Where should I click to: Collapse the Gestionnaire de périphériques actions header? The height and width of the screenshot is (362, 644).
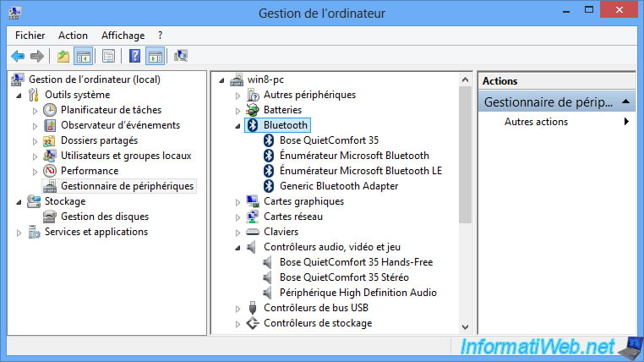click(x=626, y=102)
